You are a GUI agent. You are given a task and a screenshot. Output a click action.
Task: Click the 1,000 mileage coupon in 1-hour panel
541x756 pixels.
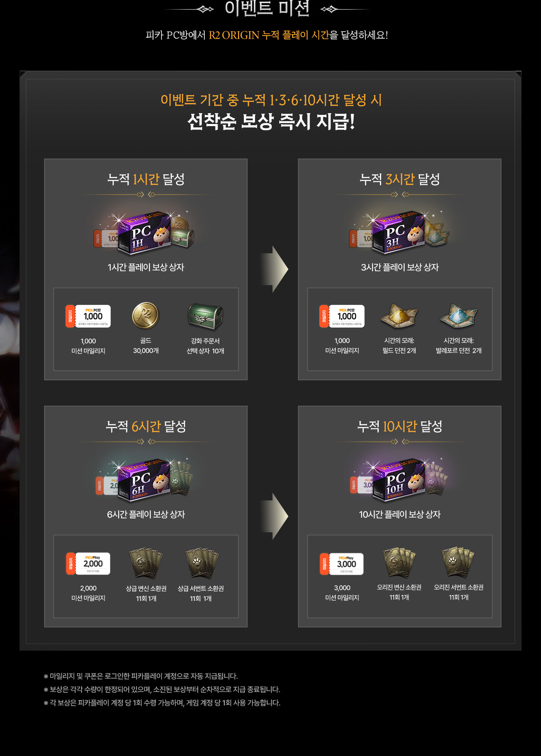[x=88, y=316]
